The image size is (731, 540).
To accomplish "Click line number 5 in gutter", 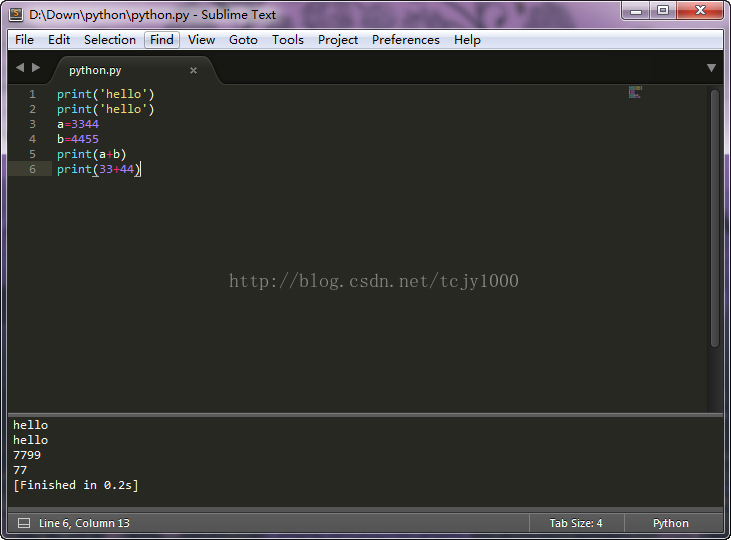I will click(x=32, y=154).
